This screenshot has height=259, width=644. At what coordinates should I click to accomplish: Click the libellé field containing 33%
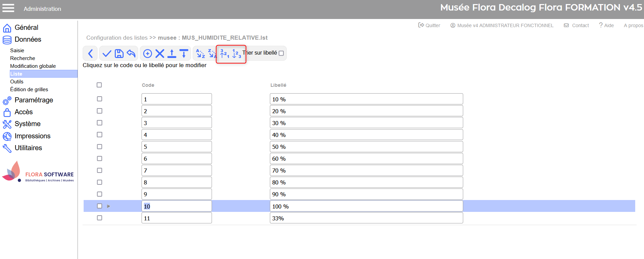pyautogui.click(x=366, y=218)
